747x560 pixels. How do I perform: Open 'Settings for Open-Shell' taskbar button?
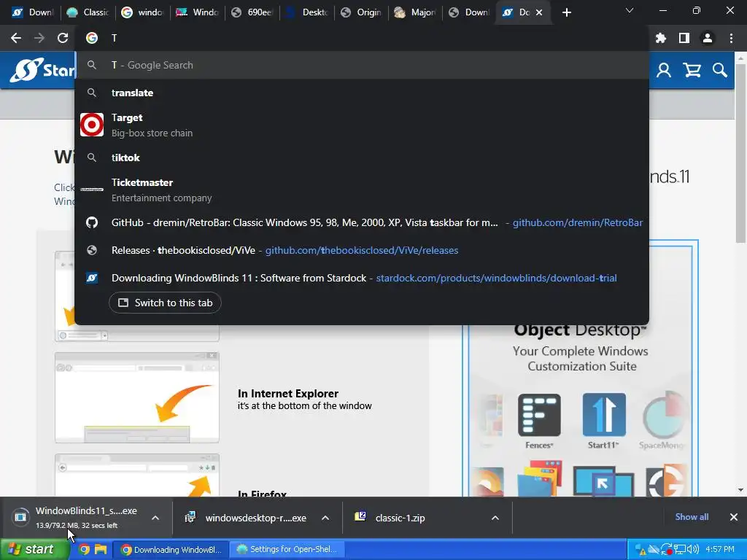click(x=287, y=550)
